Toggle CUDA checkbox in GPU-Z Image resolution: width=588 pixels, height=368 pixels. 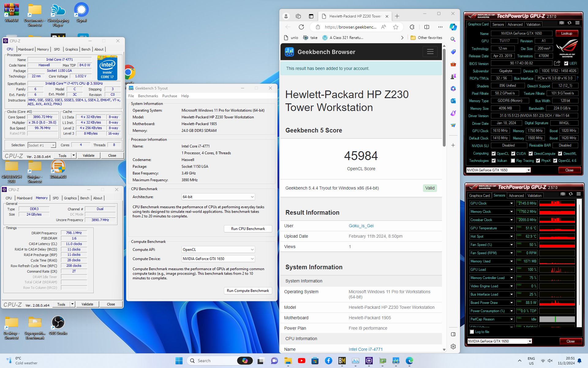click(x=513, y=154)
